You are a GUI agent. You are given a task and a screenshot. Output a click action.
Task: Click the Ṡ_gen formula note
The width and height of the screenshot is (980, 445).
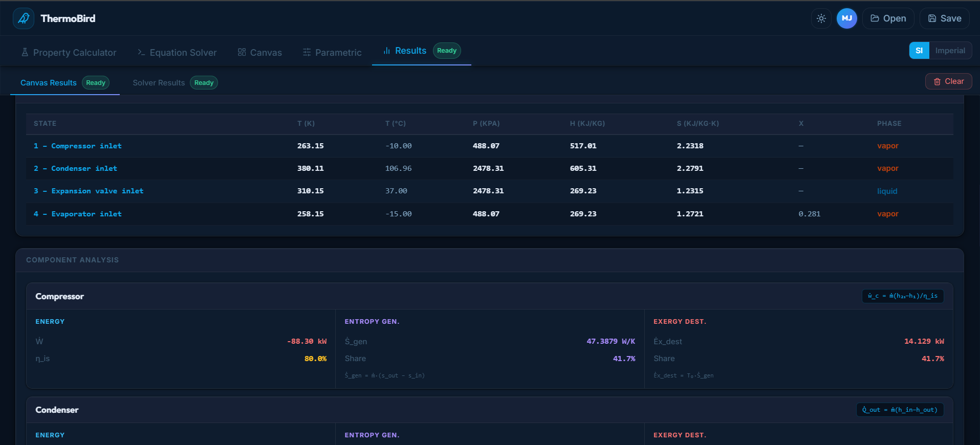(385, 375)
